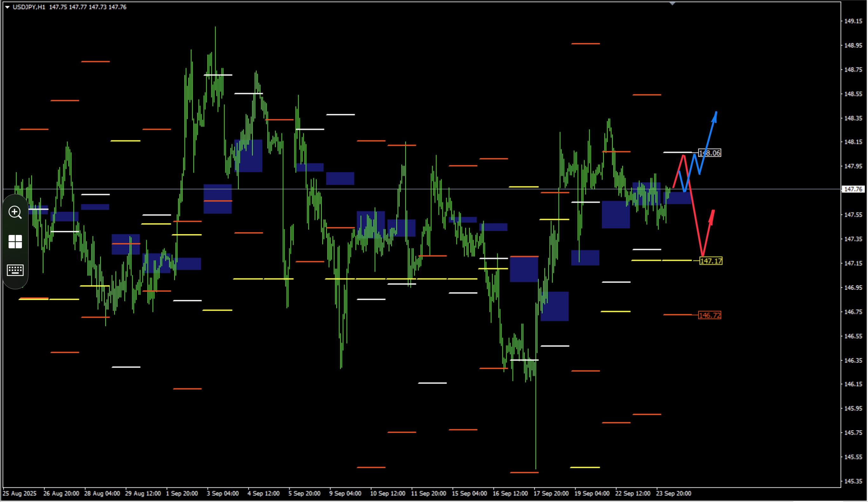
Task: Click the 23 Sep 20:00 time label
Action: pyautogui.click(x=673, y=493)
